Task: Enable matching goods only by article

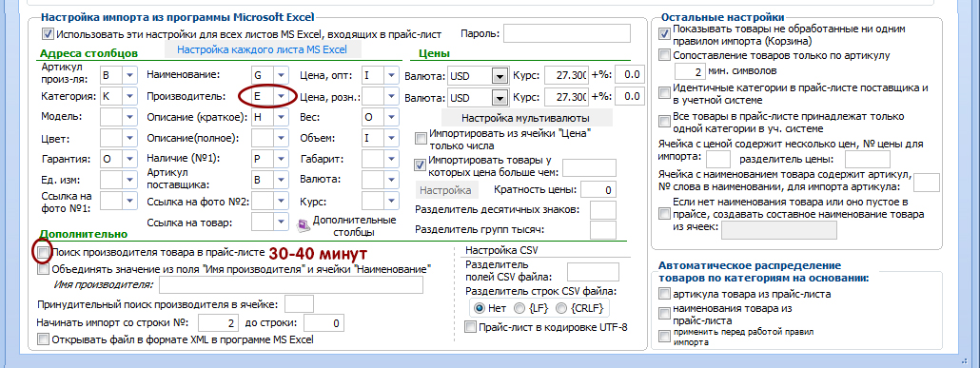Action: pos(665,55)
